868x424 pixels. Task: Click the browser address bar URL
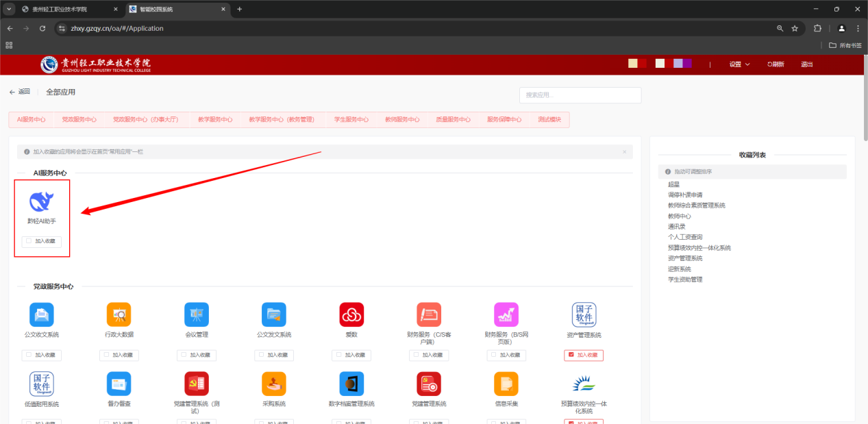(x=117, y=28)
